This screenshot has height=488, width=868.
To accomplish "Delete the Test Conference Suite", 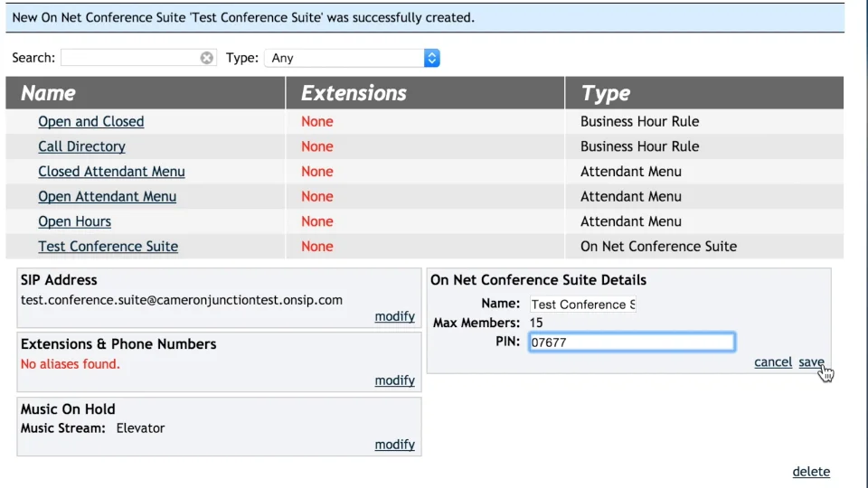I will [811, 472].
